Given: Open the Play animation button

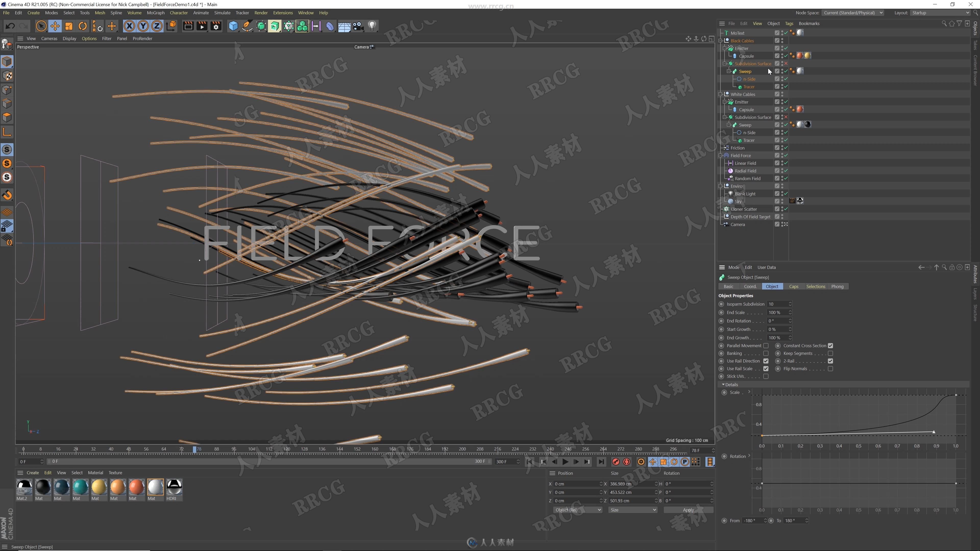Looking at the screenshot, I should (x=565, y=461).
